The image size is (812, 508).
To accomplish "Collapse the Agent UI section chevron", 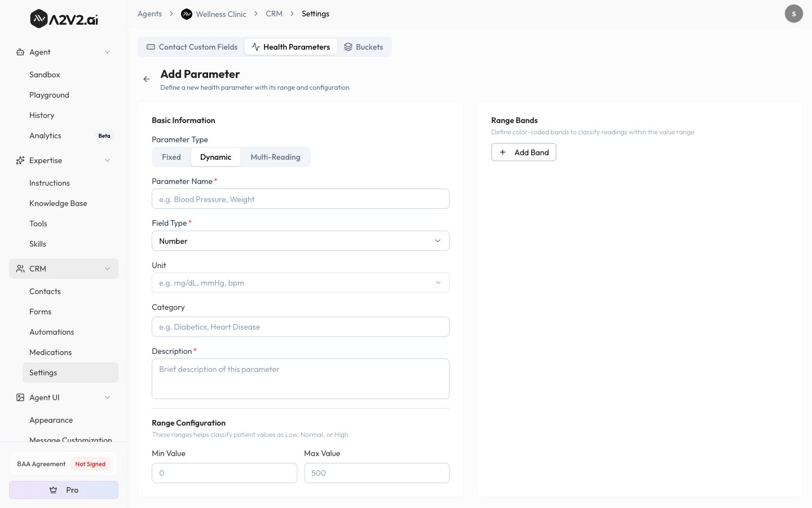I will 108,397.
